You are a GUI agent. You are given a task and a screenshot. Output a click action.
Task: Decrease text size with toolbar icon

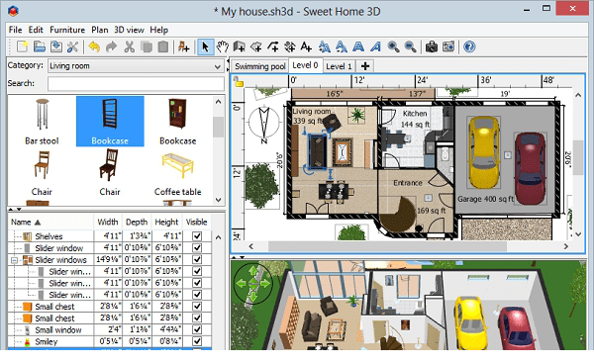coord(342,46)
